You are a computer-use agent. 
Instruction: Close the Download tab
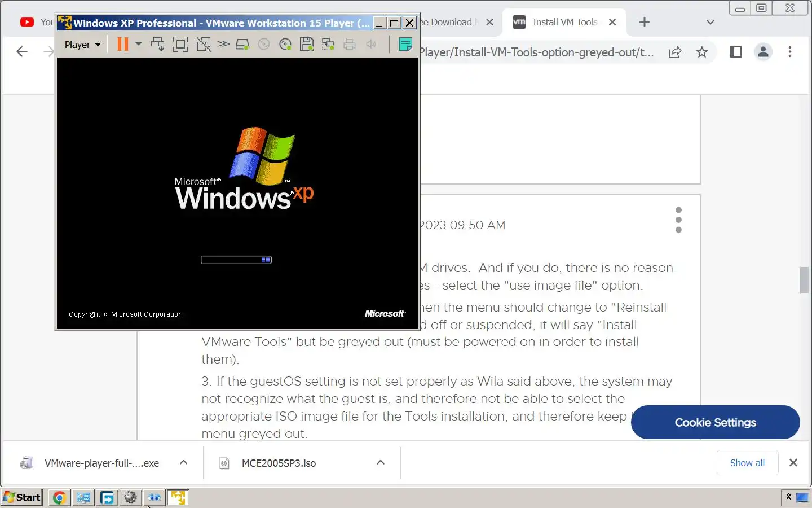(489, 22)
